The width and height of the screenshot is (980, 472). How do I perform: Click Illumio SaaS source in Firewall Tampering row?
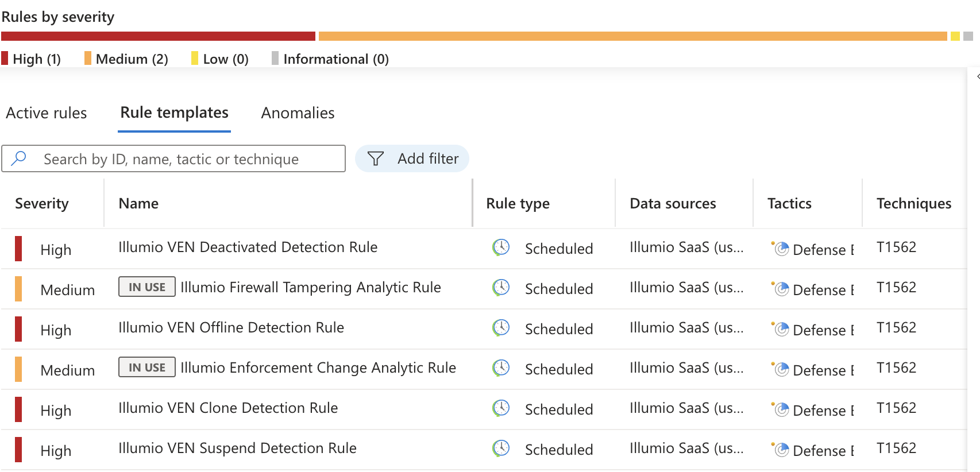pos(686,287)
